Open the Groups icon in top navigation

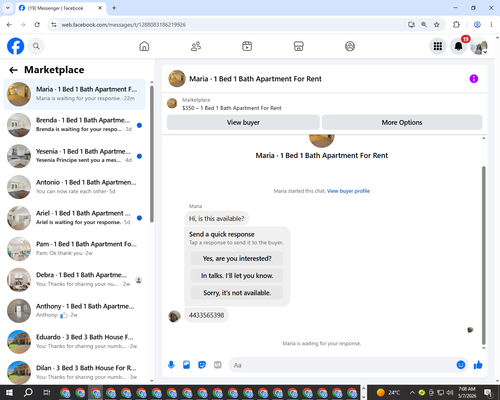(350, 46)
